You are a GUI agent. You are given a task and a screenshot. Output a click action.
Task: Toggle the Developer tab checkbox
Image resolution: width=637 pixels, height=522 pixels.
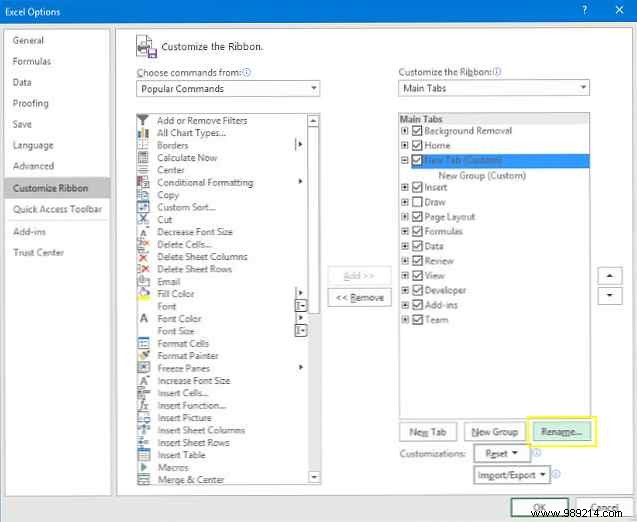(417, 290)
